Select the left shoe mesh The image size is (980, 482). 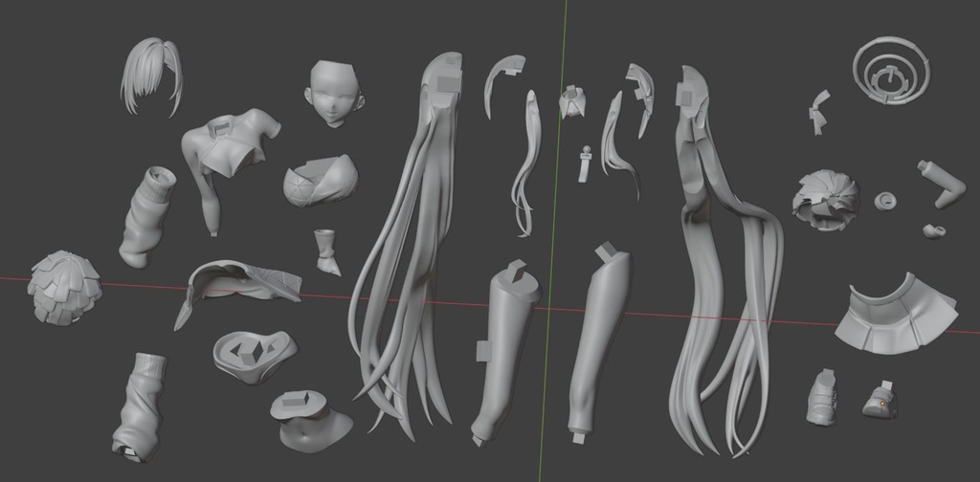tap(822, 397)
